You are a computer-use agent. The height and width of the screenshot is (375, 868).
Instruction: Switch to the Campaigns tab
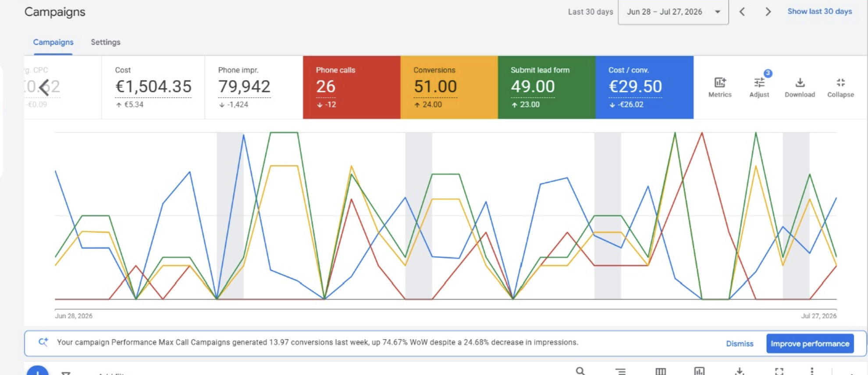point(53,42)
